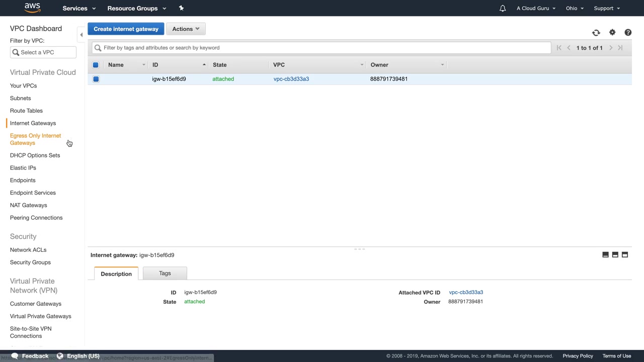Click English (US) language selector

point(83,356)
